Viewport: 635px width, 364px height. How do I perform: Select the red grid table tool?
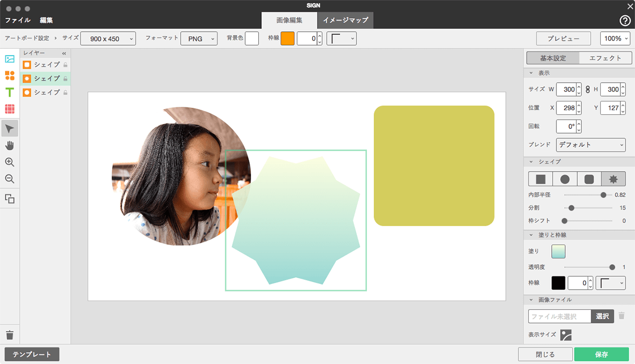coord(9,109)
